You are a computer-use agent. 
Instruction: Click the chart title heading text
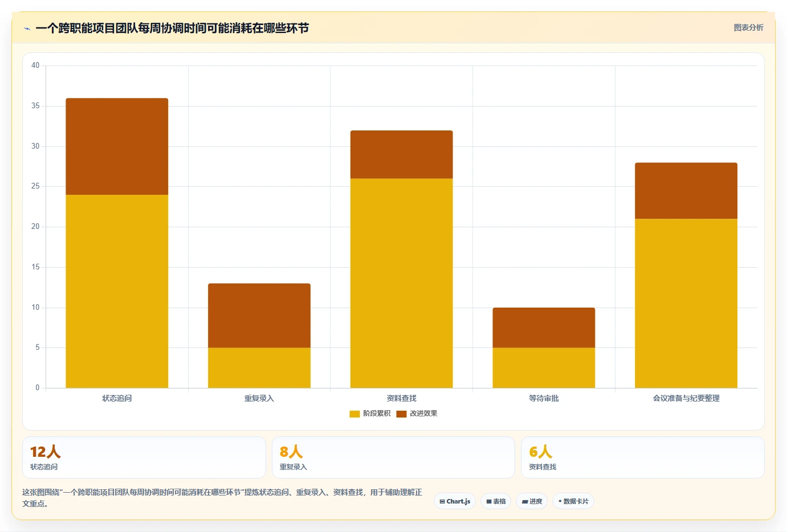tap(172, 28)
